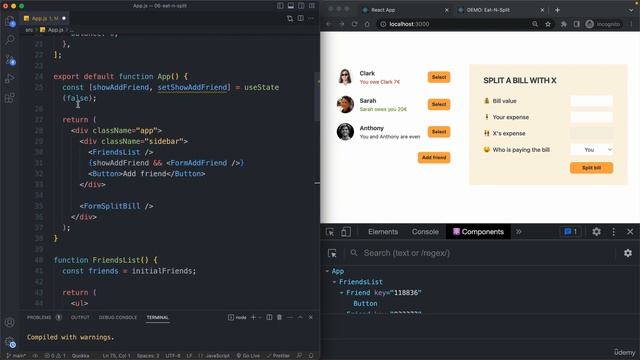This screenshot has height=360, width=640.
Task: Click Quokka in the status bar
Action: 80,356
